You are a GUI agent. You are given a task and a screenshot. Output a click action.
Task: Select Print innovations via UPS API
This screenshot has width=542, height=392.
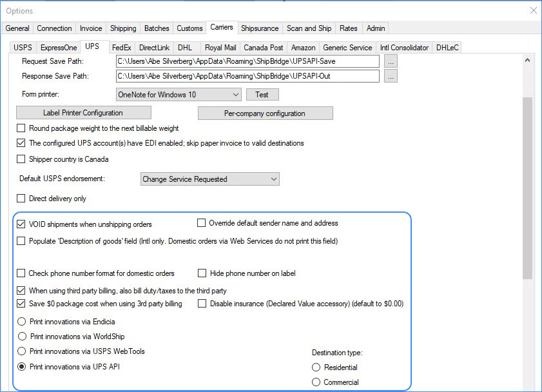click(x=22, y=367)
